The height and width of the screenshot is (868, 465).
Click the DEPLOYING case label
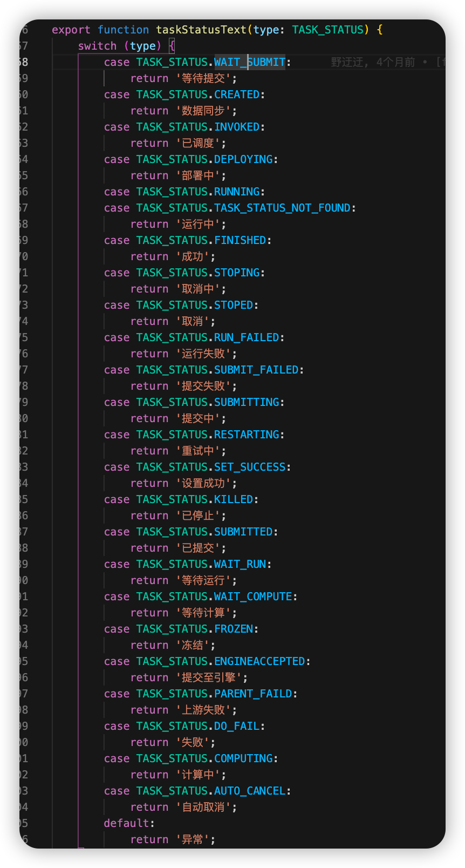point(243,159)
